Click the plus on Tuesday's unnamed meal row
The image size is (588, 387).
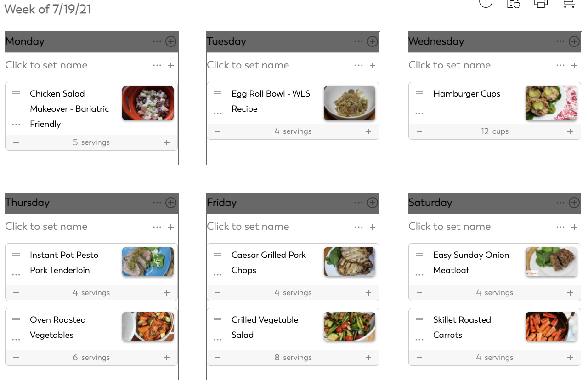click(x=372, y=65)
